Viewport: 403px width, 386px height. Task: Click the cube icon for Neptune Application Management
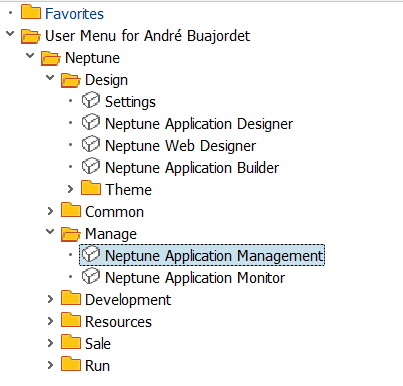pyautogui.click(x=91, y=254)
